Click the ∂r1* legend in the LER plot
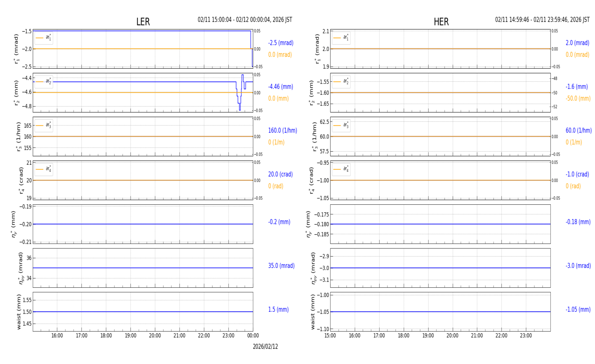The width and height of the screenshot is (595, 364). click(44, 38)
